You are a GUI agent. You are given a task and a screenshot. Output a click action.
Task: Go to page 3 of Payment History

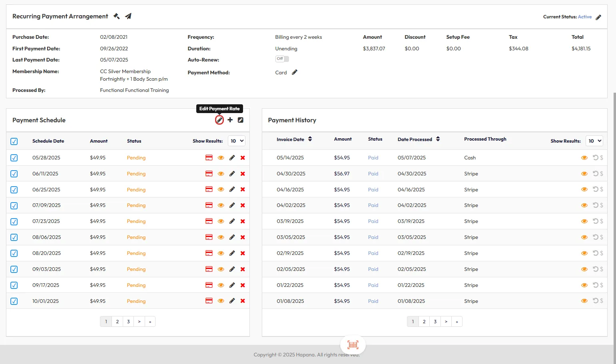(x=435, y=322)
